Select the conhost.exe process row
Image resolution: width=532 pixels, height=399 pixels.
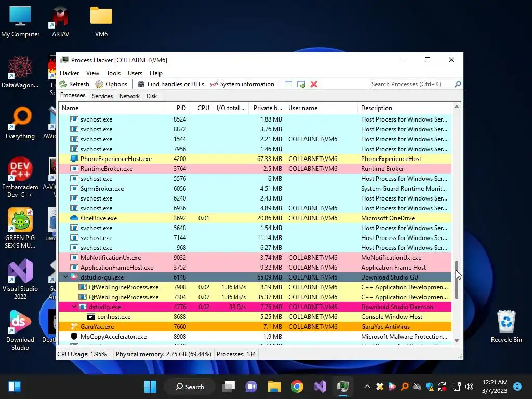(255, 317)
